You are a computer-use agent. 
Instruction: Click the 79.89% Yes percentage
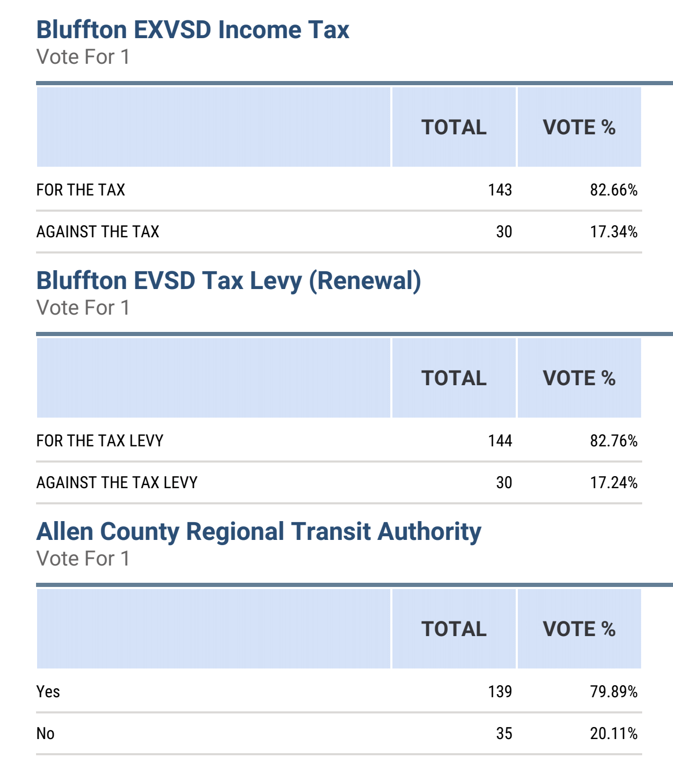614,691
